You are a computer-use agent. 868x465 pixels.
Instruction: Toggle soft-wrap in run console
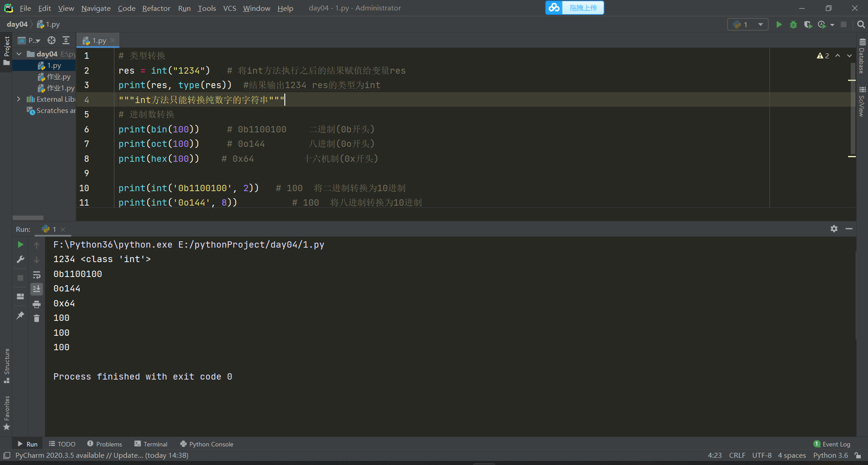pyautogui.click(x=37, y=275)
